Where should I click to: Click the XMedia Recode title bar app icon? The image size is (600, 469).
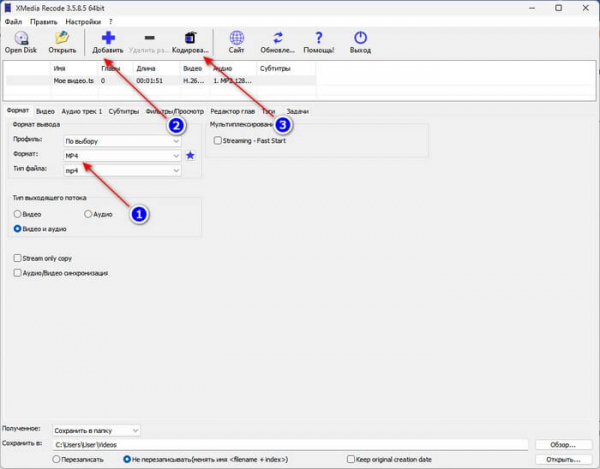tap(8, 8)
